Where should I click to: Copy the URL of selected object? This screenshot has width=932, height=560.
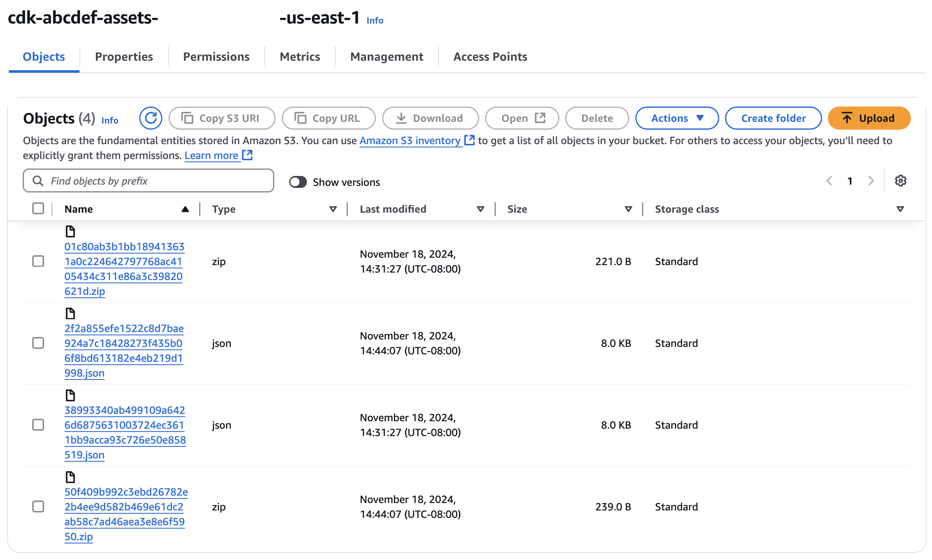pyautogui.click(x=328, y=118)
